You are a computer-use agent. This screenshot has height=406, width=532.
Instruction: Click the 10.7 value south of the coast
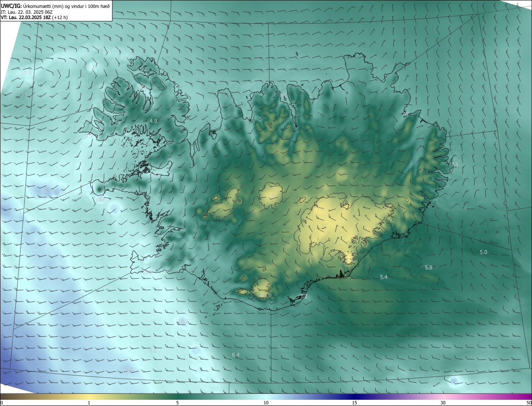(182, 322)
